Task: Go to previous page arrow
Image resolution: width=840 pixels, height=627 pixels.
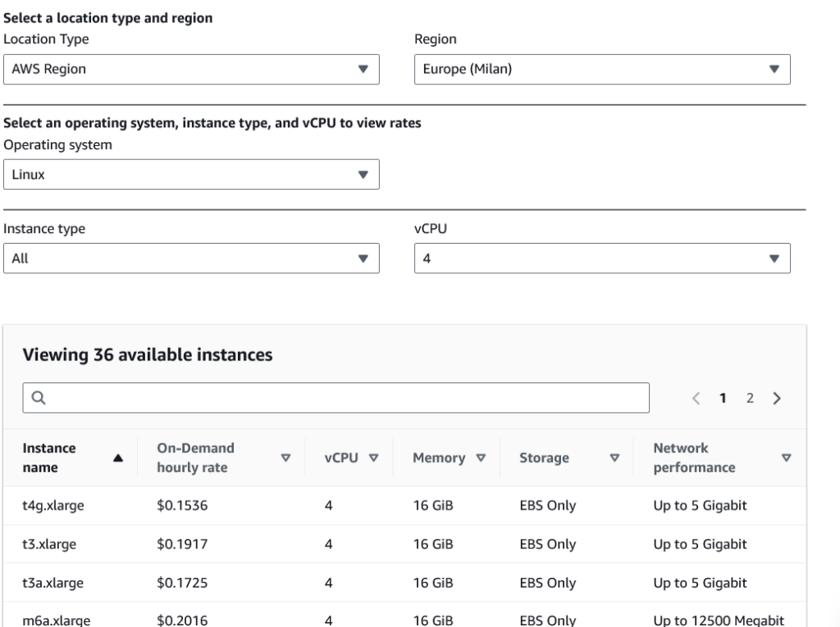Action: point(696,398)
